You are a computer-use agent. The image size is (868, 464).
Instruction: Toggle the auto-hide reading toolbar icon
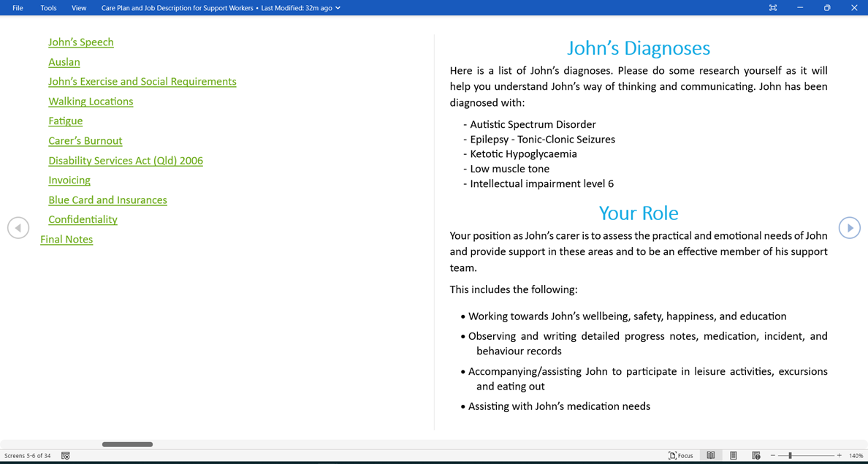coord(773,7)
